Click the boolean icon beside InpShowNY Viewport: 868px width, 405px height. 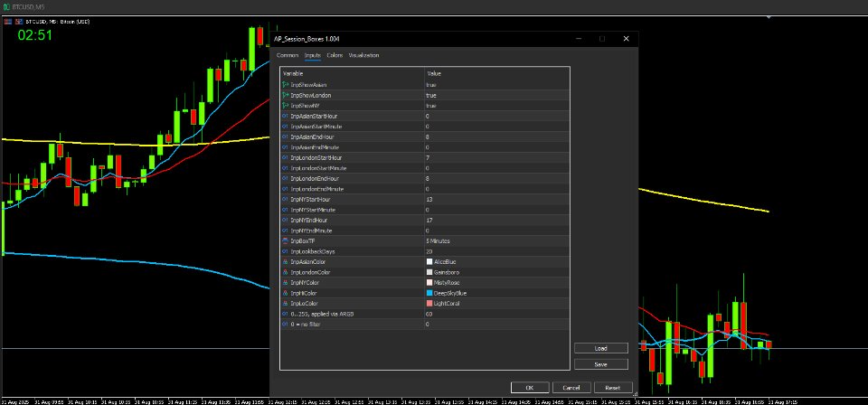[286, 106]
